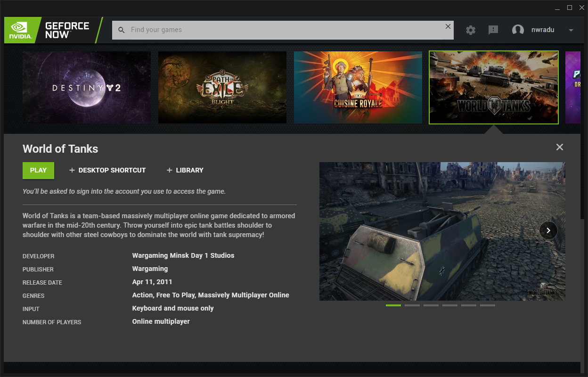Image resolution: width=588 pixels, height=377 pixels.
Task: Click the nwradu username
Action: (543, 30)
